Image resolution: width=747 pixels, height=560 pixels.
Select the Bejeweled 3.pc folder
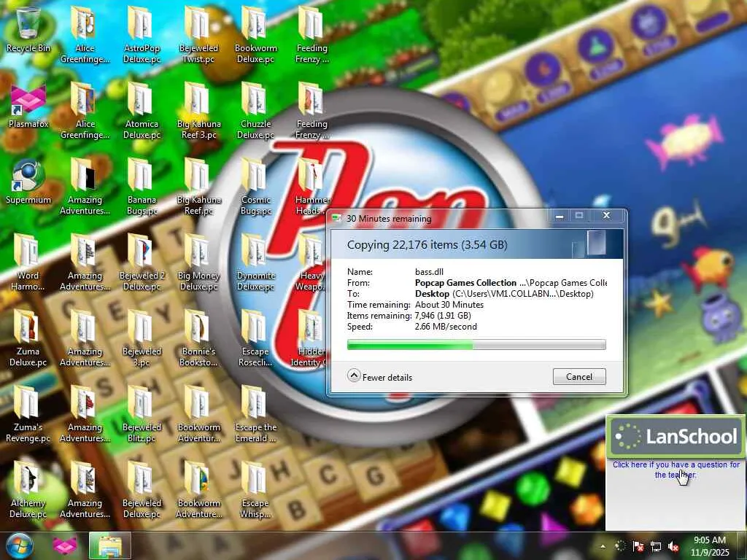pyautogui.click(x=142, y=339)
